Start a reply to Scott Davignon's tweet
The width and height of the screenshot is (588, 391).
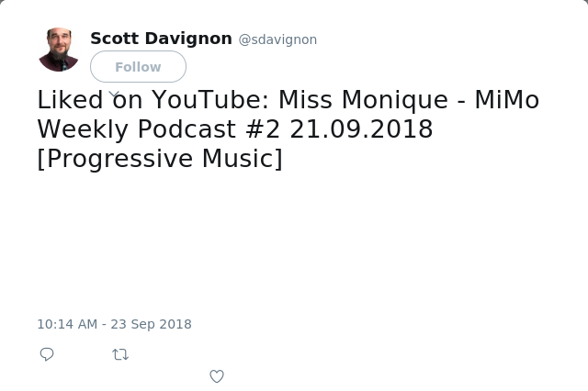click(x=47, y=354)
